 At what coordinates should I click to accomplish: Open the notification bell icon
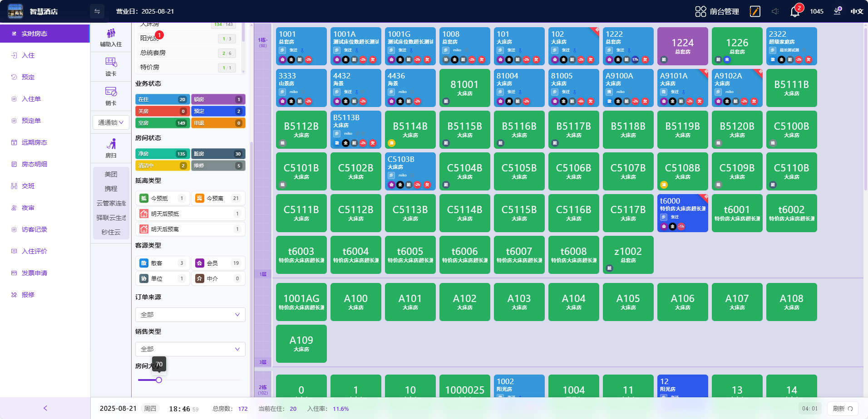tap(794, 12)
